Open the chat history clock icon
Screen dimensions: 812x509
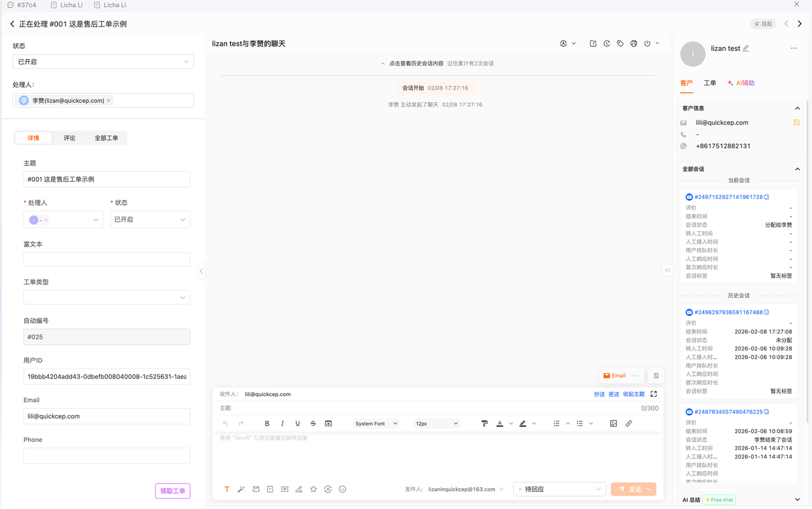tap(607, 44)
